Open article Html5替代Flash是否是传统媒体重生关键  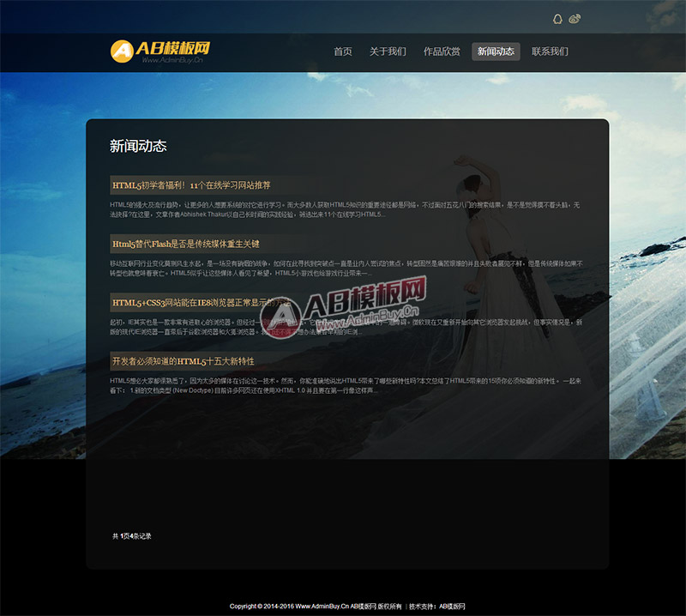pos(186,244)
